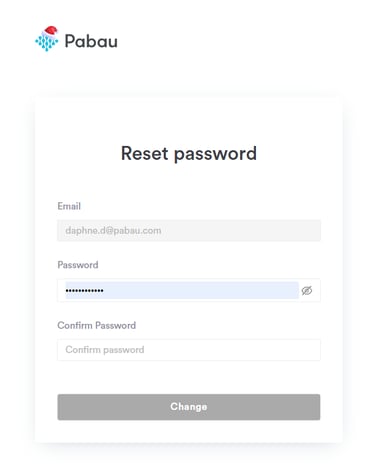The height and width of the screenshot is (465, 373).
Task: Click the Pabau raindrop logo icon
Action: (x=47, y=39)
